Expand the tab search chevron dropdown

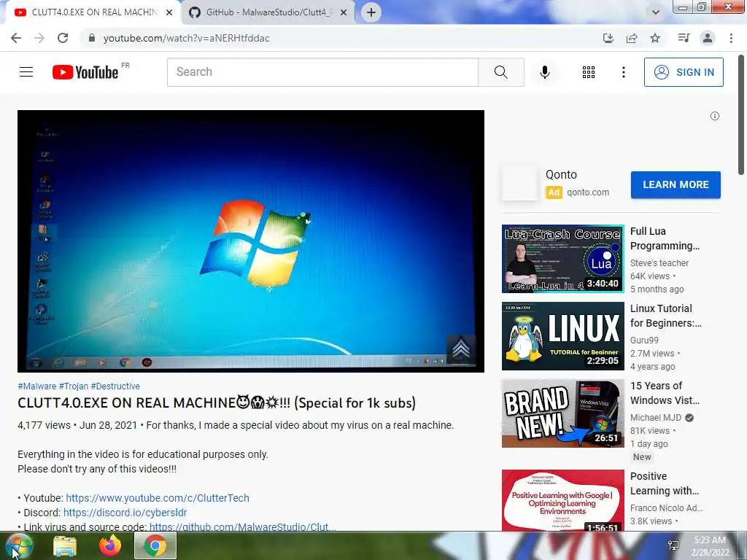pos(656,12)
